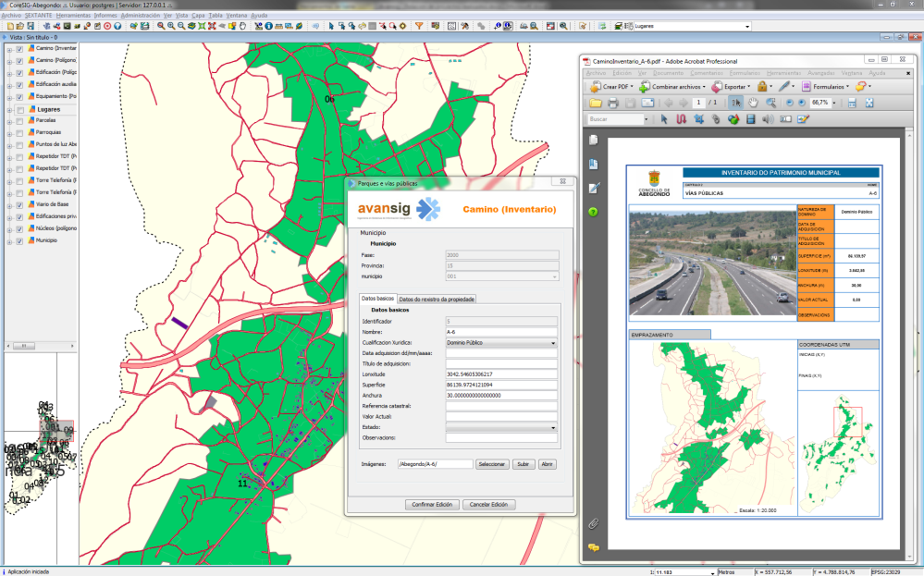
Task: Switch to Datos do rexistro da propiedade tab
Action: coord(437,300)
